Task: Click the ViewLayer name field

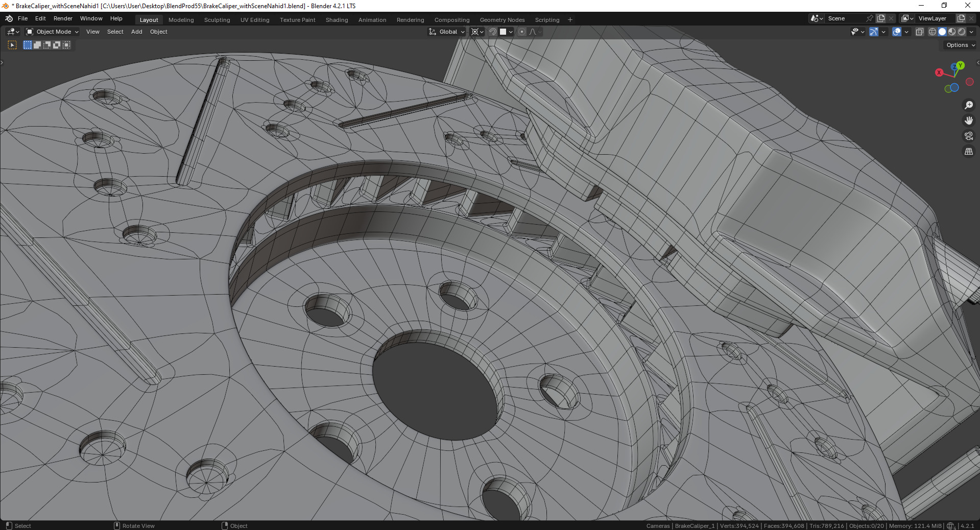Action: tap(936, 18)
